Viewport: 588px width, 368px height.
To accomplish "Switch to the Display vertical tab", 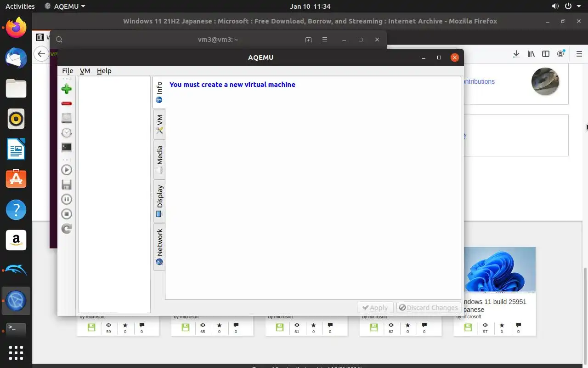I will click(159, 201).
